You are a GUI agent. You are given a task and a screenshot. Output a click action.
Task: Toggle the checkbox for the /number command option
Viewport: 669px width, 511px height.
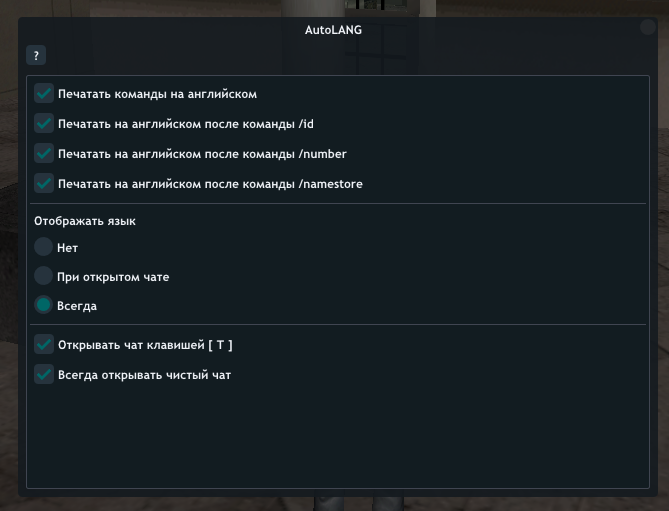point(44,154)
